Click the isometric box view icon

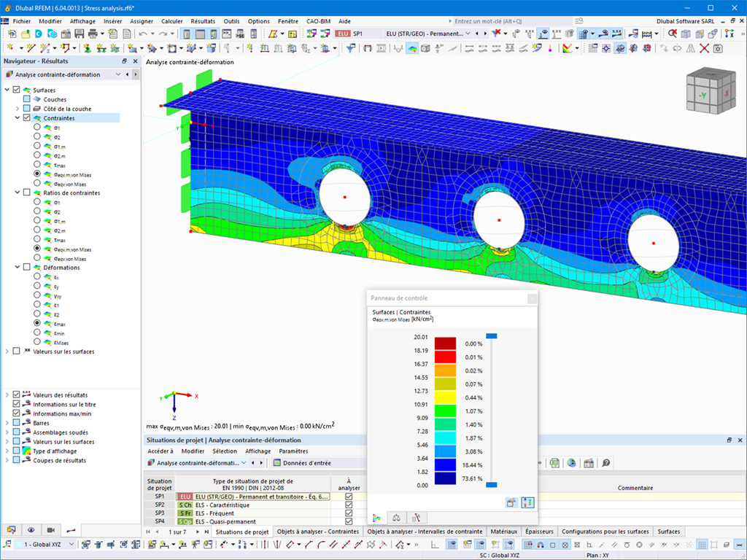686,34
